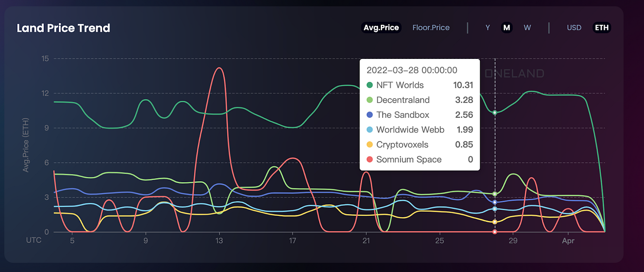
Task: Click the y-axis label 12
Action: 45,93
